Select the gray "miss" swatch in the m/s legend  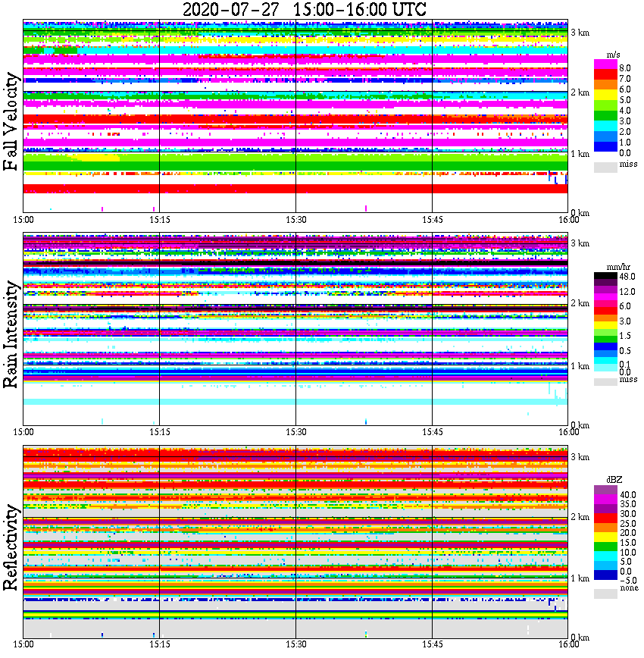coord(605,167)
